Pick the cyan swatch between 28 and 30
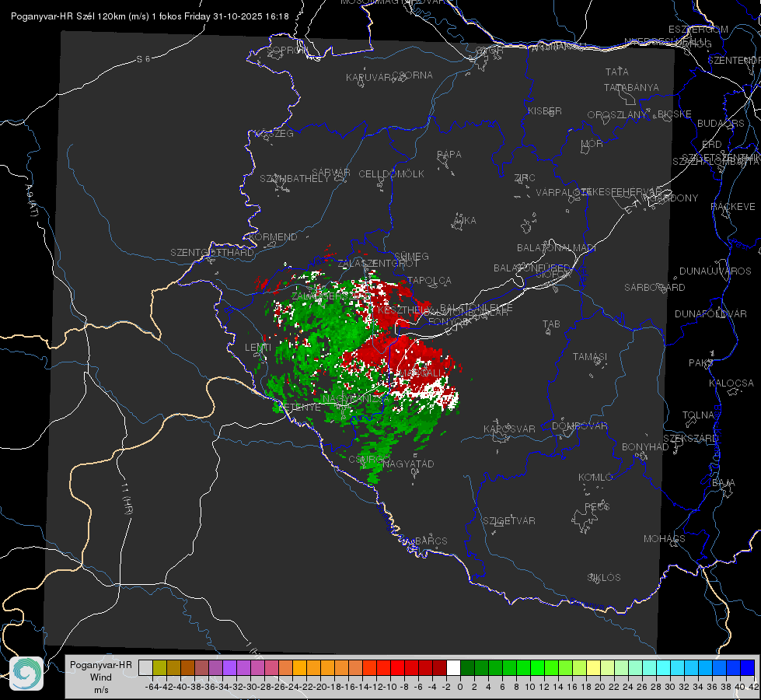The height and width of the screenshot is (700, 761). (664, 667)
